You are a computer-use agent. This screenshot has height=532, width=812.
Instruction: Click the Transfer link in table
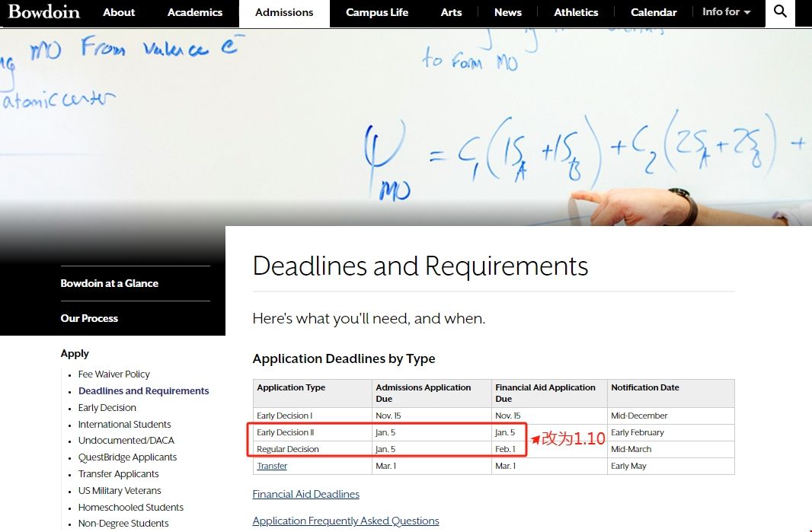272,466
